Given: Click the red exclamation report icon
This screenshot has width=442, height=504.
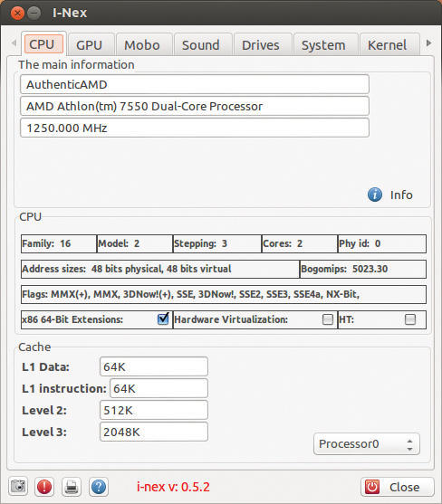Looking at the screenshot, I should click(44, 486).
